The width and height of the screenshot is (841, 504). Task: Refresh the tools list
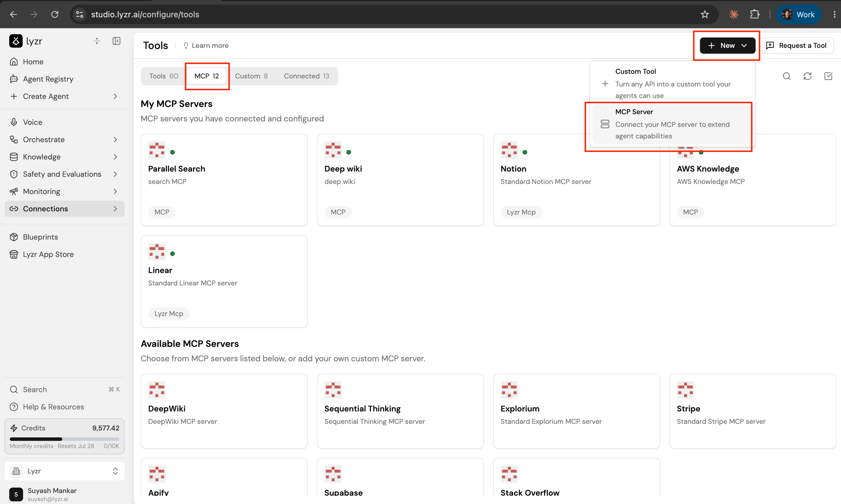[x=807, y=76]
